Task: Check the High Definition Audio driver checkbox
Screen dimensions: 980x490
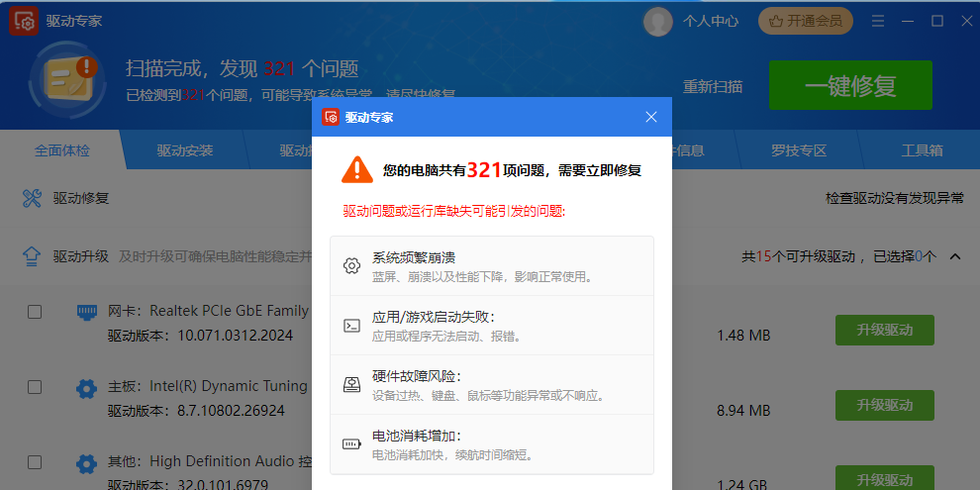Action: click(35, 462)
